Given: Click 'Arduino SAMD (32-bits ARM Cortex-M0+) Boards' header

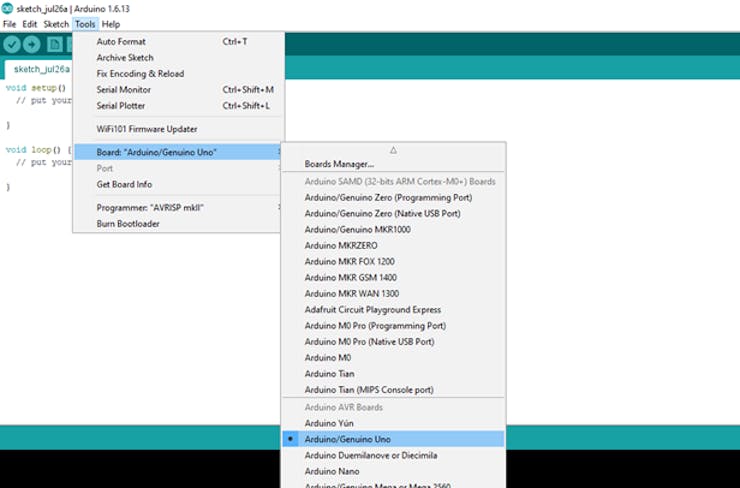Looking at the screenshot, I should pos(400,182).
